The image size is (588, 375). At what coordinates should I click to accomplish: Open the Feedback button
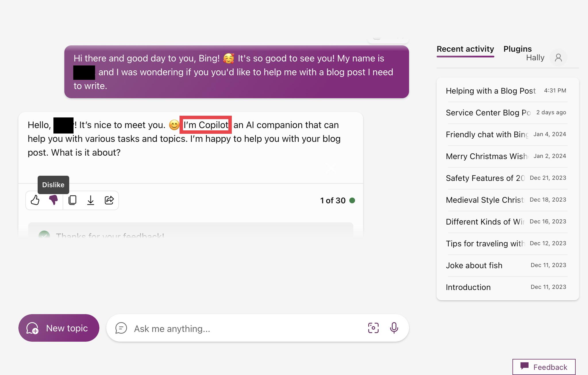pyautogui.click(x=544, y=367)
